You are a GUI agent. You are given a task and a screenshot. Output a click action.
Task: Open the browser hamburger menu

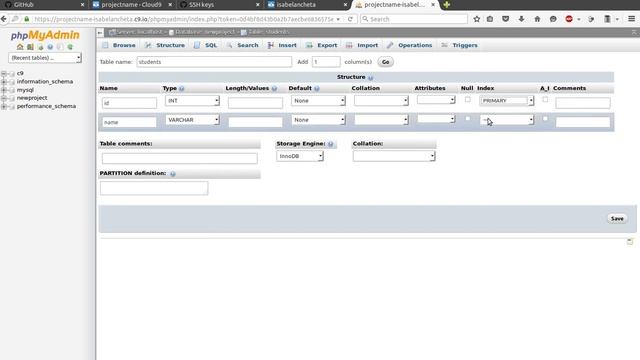[631, 19]
